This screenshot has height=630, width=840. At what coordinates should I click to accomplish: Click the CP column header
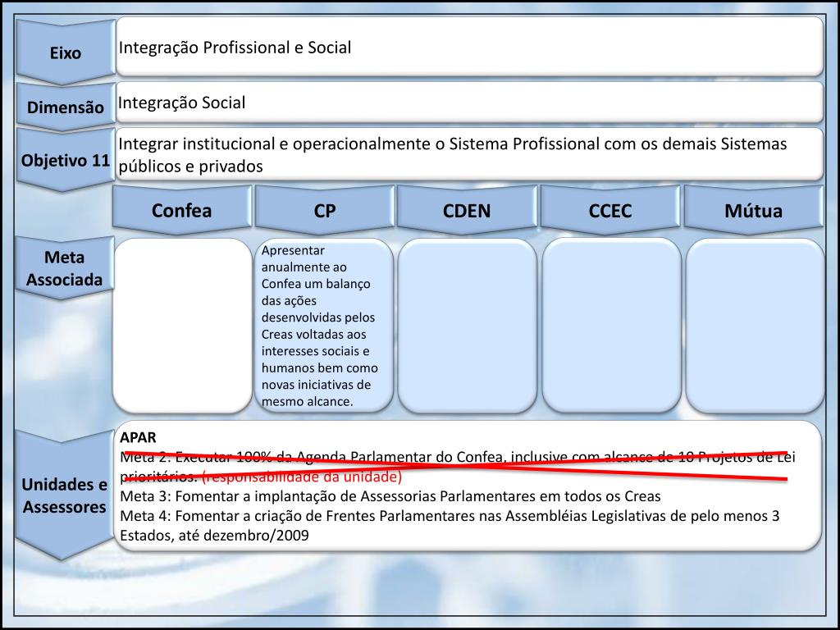(325, 210)
